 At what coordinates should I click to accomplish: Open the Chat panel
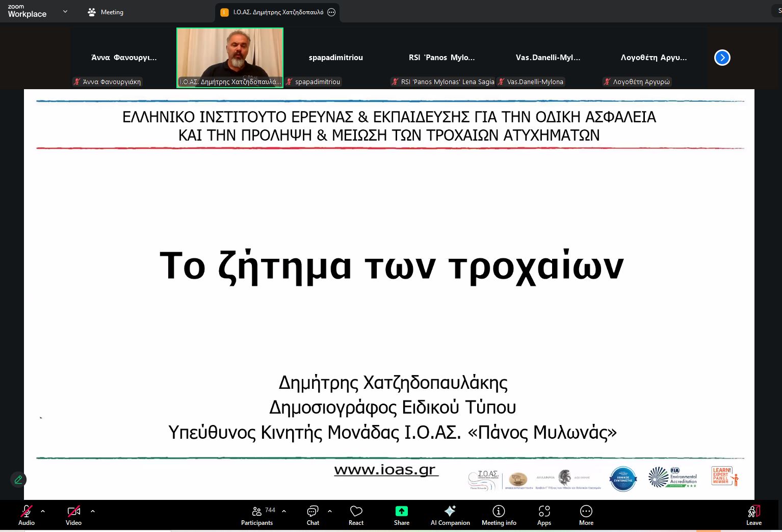click(312, 515)
